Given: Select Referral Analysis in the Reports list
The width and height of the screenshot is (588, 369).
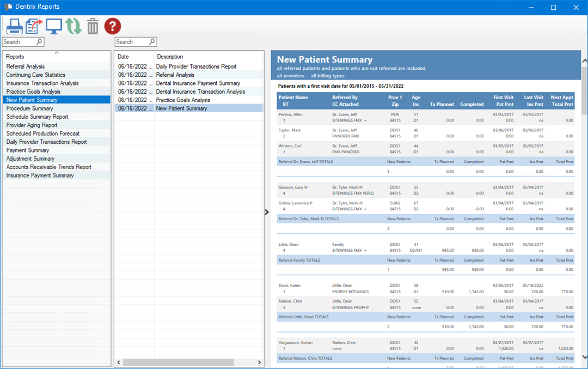Looking at the screenshot, I should [26, 66].
